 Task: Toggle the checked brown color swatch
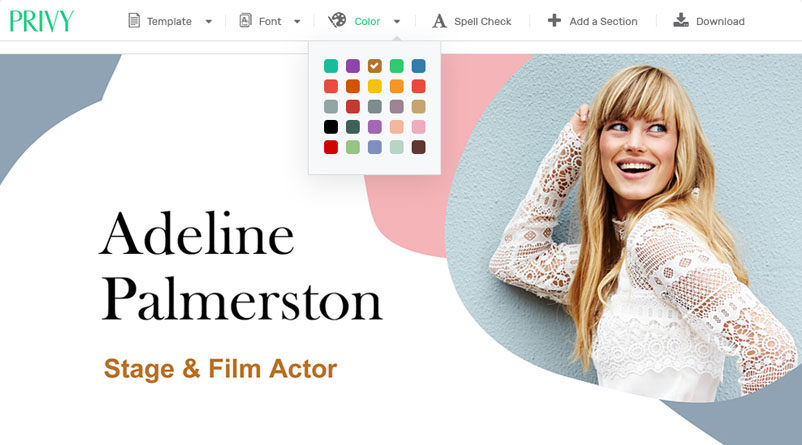374,66
